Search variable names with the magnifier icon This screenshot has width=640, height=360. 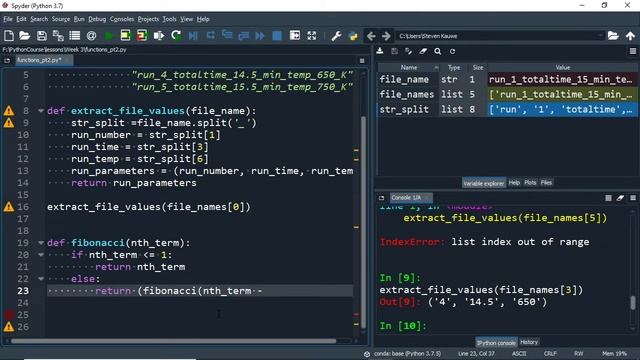438,51
